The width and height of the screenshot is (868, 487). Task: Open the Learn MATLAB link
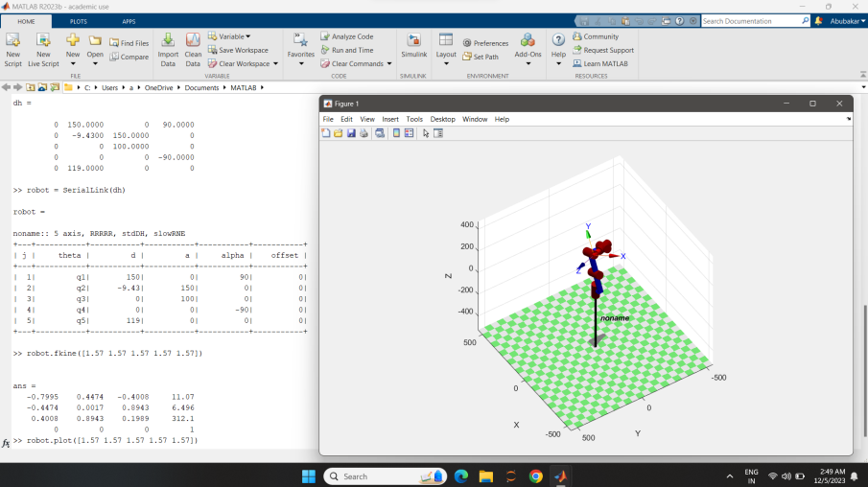(604, 63)
